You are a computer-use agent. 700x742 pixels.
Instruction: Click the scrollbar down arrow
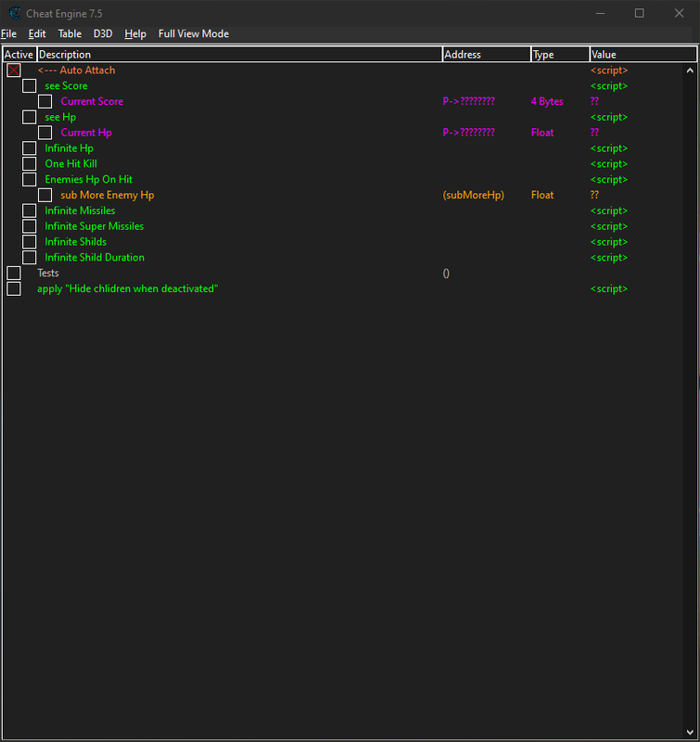tap(690, 733)
